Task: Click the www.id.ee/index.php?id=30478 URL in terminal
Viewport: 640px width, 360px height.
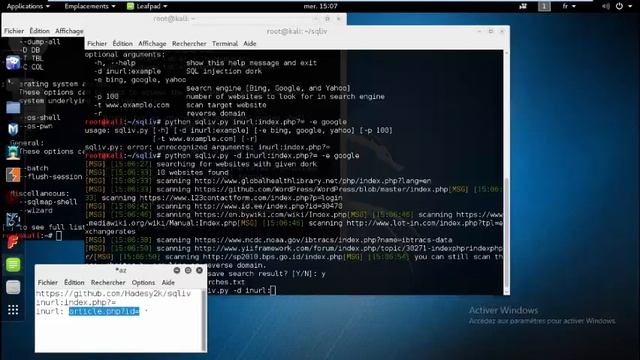Action: (x=269, y=206)
